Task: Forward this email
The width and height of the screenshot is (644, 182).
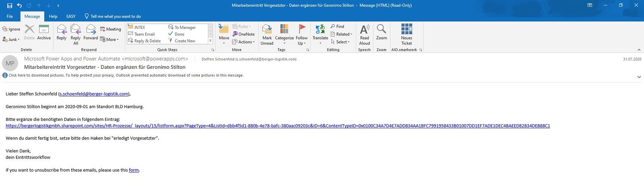Action: point(91,33)
